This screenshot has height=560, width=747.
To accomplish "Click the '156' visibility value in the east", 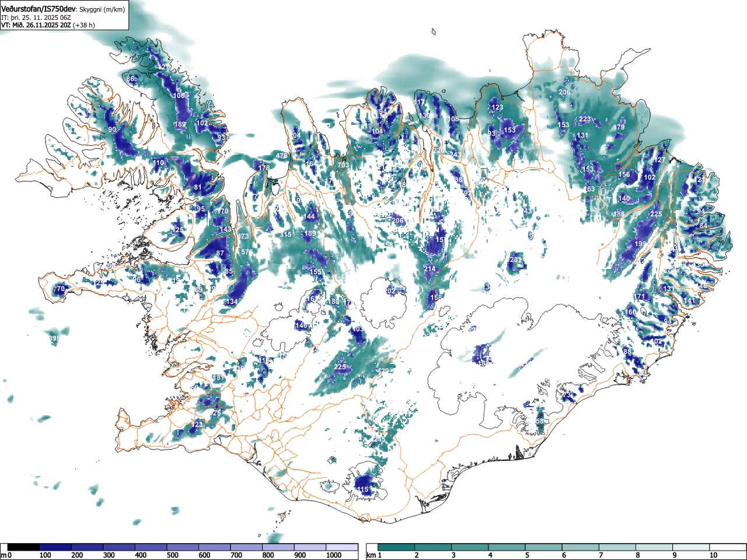I will click(624, 174).
